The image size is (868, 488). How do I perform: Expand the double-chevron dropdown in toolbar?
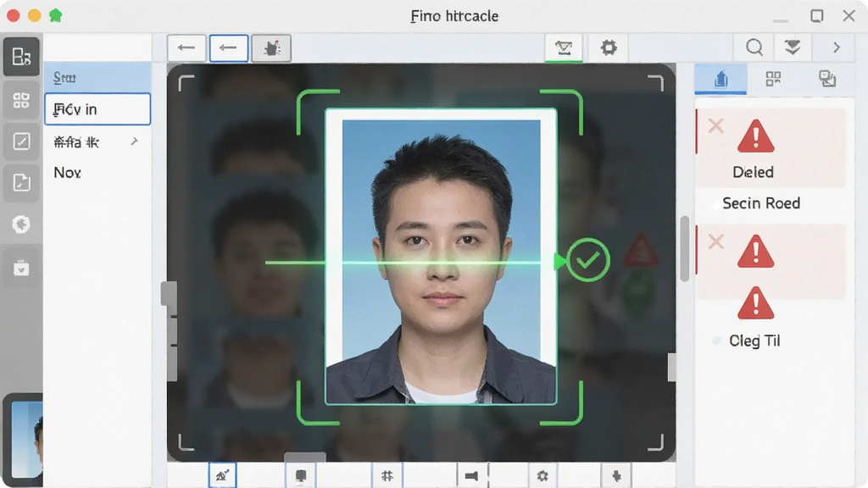coord(793,47)
